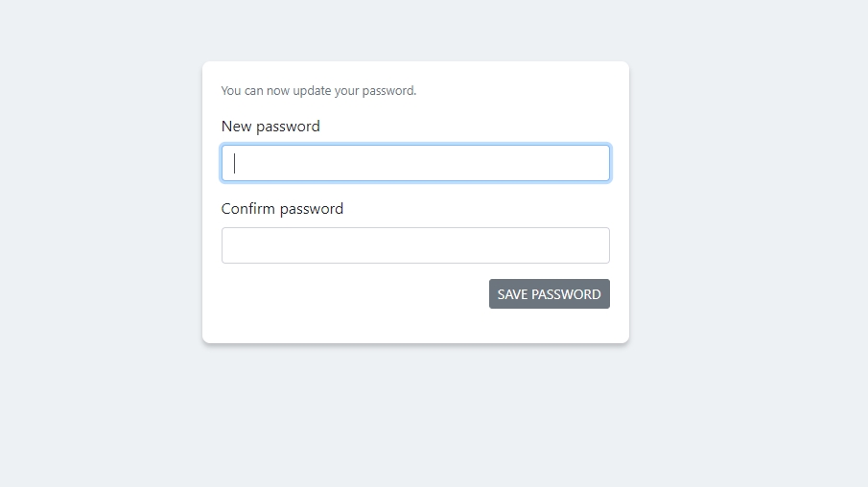Focus the Confirm password input field
This screenshot has width=868, height=487.
point(415,245)
